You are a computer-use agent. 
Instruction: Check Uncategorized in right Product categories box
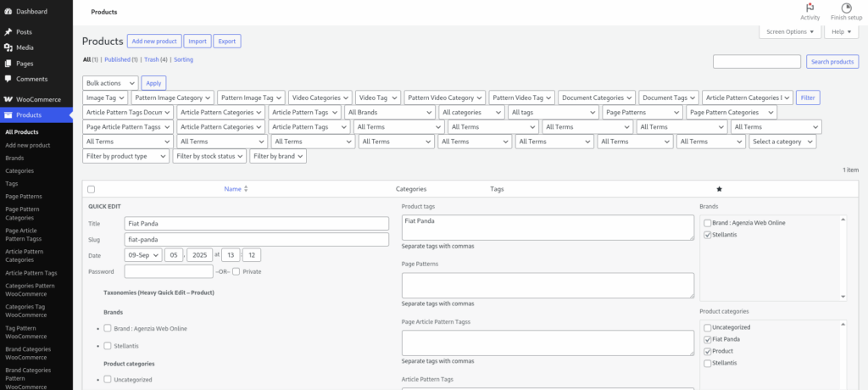708,327
